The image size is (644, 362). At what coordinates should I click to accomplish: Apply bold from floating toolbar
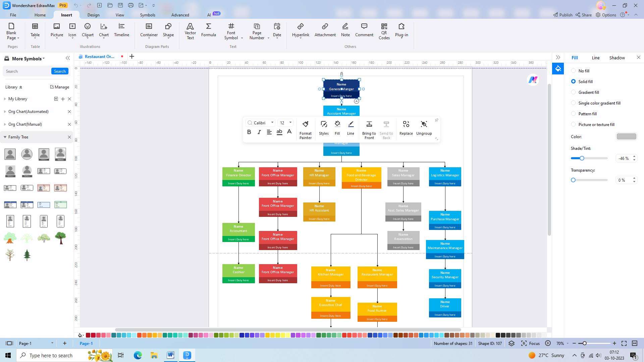[x=249, y=132]
